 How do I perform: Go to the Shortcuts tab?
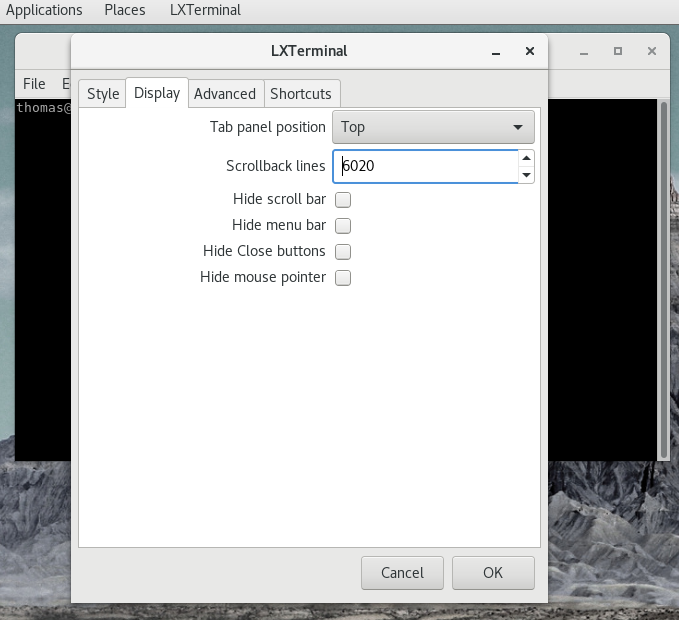[x=301, y=94]
